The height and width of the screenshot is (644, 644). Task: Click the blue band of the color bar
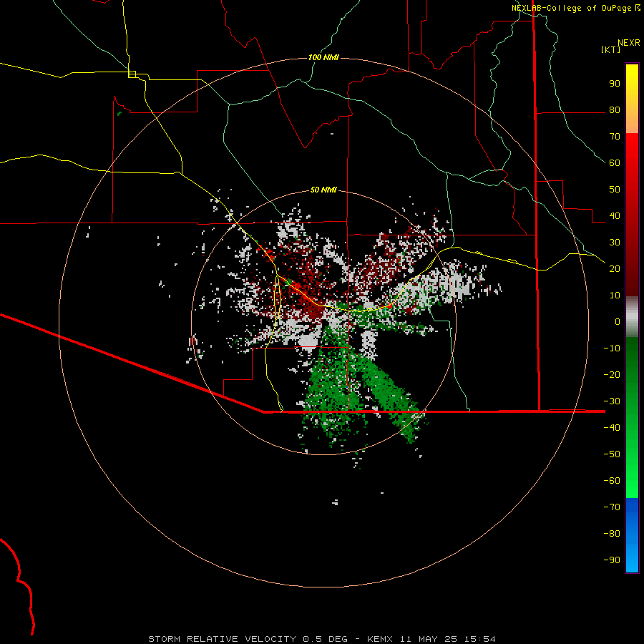tap(632, 535)
